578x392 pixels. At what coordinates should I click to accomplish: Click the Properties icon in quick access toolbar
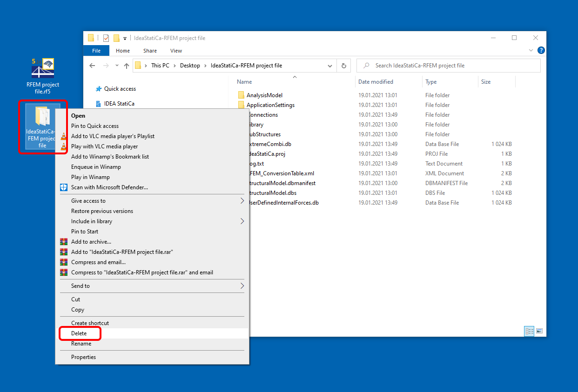tap(106, 38)
